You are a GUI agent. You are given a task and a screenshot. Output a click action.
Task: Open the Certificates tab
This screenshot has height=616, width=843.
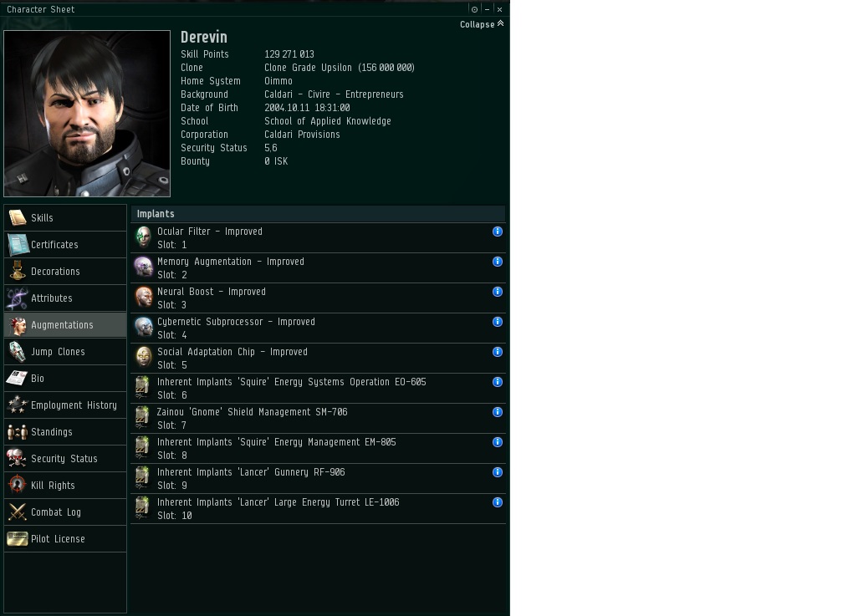[x=65, y=245]
